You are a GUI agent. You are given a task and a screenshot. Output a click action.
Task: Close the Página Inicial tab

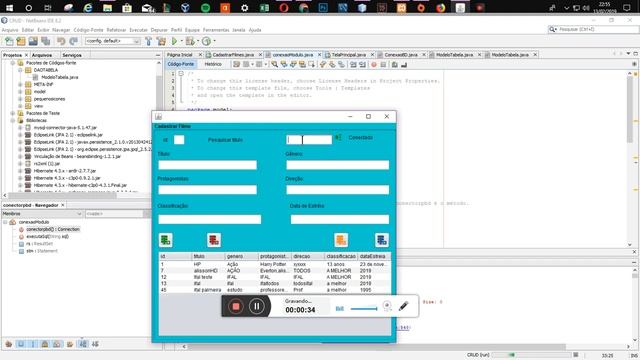pyautogui.click(x=200, y=54)
